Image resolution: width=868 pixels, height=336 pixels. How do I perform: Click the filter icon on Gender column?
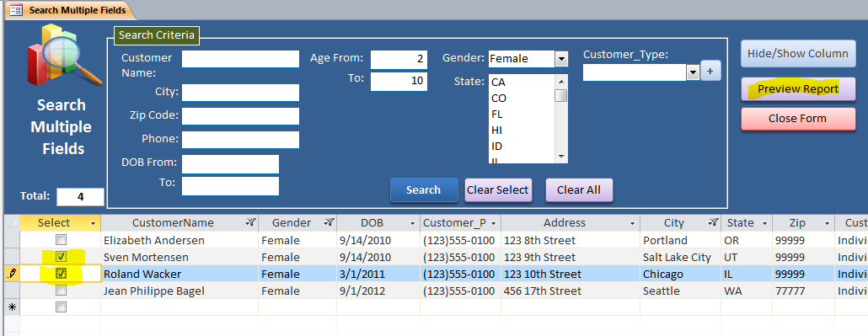(330, 222)
